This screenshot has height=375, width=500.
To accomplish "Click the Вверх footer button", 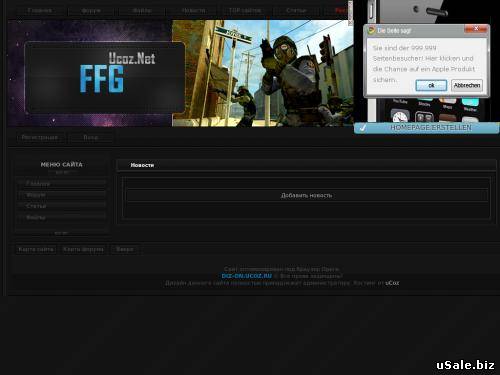I will 125,249.
